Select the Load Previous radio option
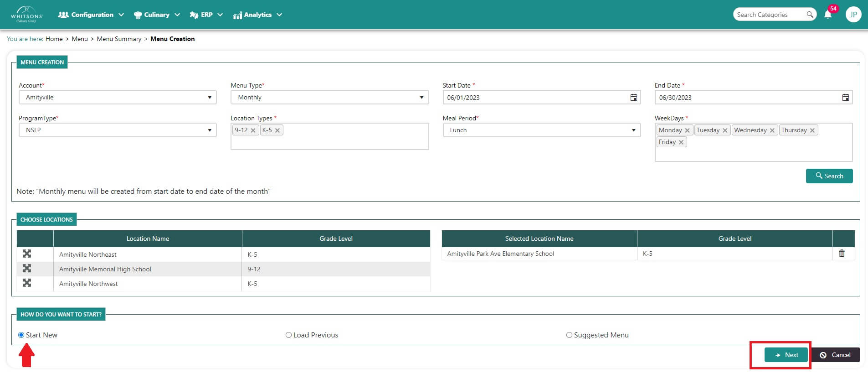 288,335
